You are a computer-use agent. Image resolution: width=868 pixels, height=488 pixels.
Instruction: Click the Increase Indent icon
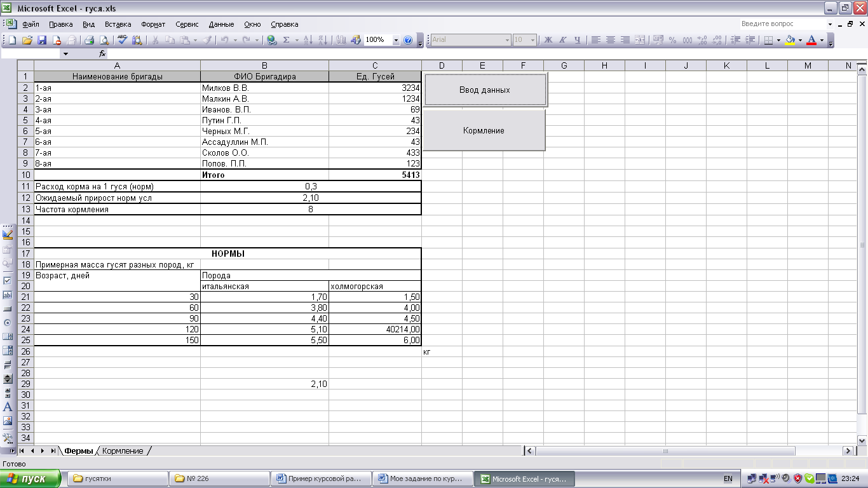click(750, 40)
